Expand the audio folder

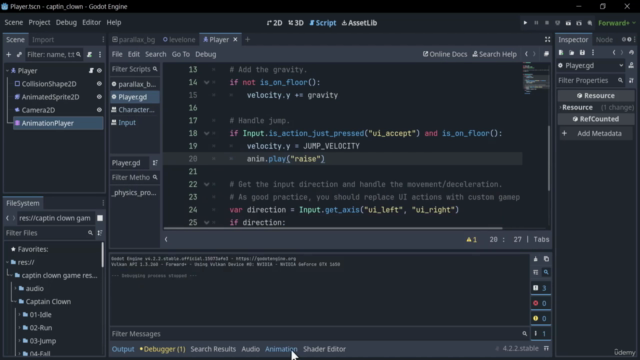16,289
